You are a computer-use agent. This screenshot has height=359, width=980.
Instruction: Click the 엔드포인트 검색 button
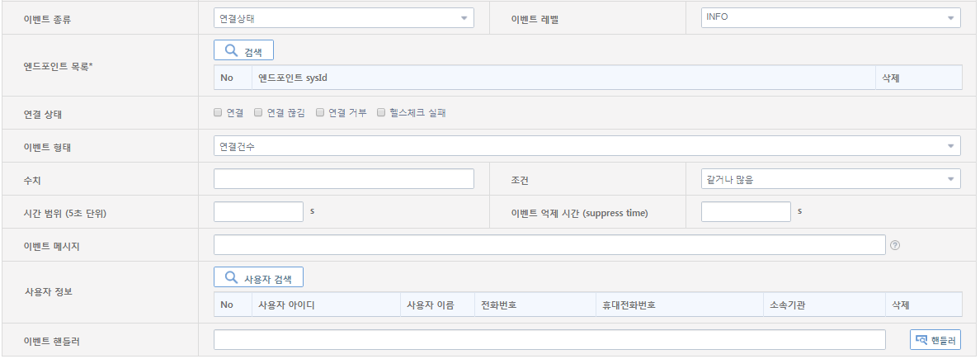coord(243,51)
